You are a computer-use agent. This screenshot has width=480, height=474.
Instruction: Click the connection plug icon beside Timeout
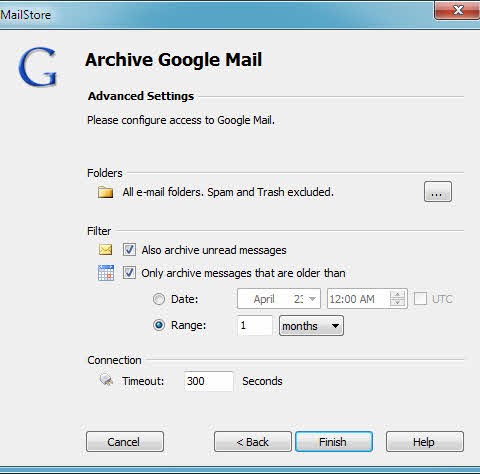tap(106, 380)
